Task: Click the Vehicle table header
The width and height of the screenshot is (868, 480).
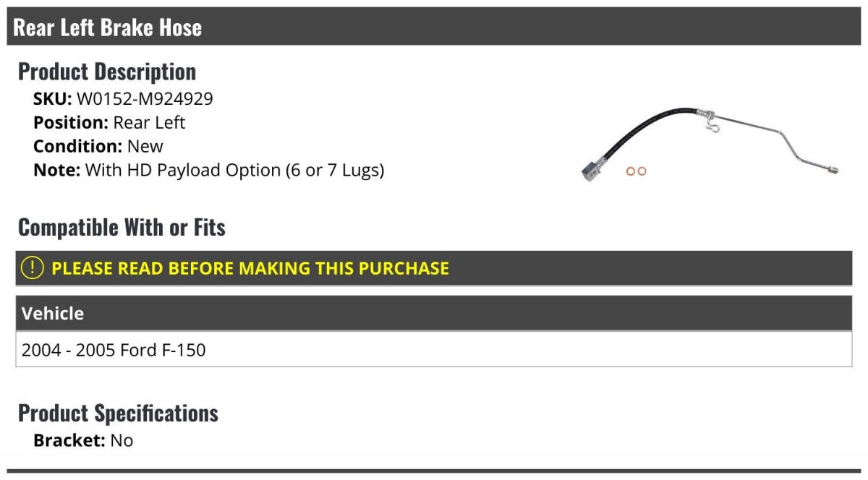Action: pos(434,313)
